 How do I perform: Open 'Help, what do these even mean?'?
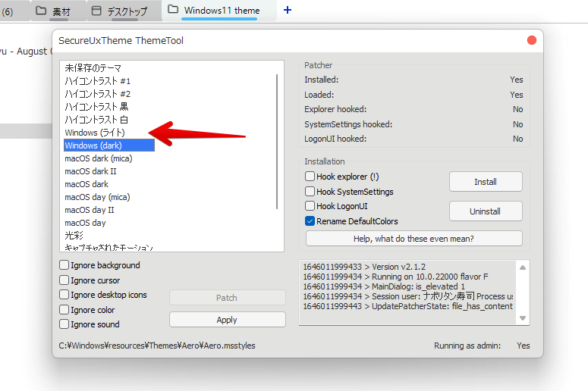[414, 239]
